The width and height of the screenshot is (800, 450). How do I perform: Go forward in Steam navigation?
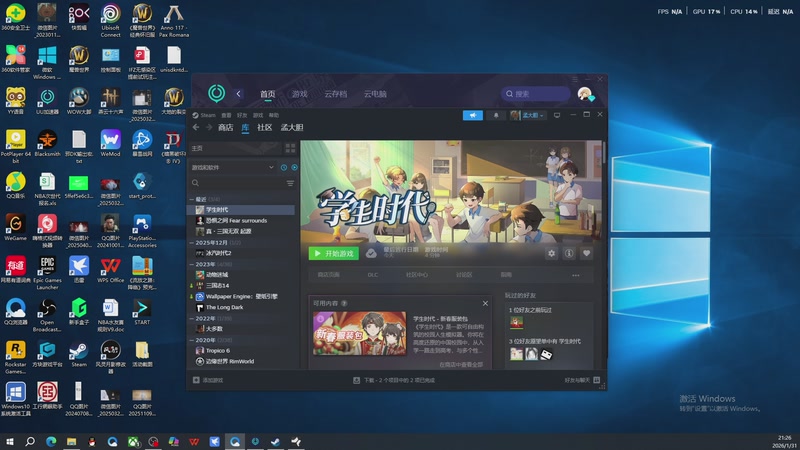[x=209, y=127]
